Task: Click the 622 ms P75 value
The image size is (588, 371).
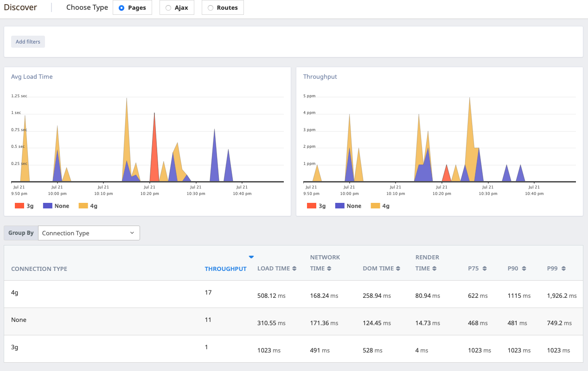Action: [478, 296]
